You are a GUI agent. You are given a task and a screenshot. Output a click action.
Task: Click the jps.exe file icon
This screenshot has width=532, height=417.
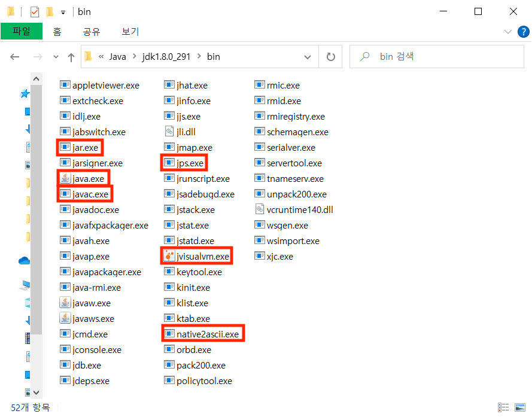tap(169, 163)
